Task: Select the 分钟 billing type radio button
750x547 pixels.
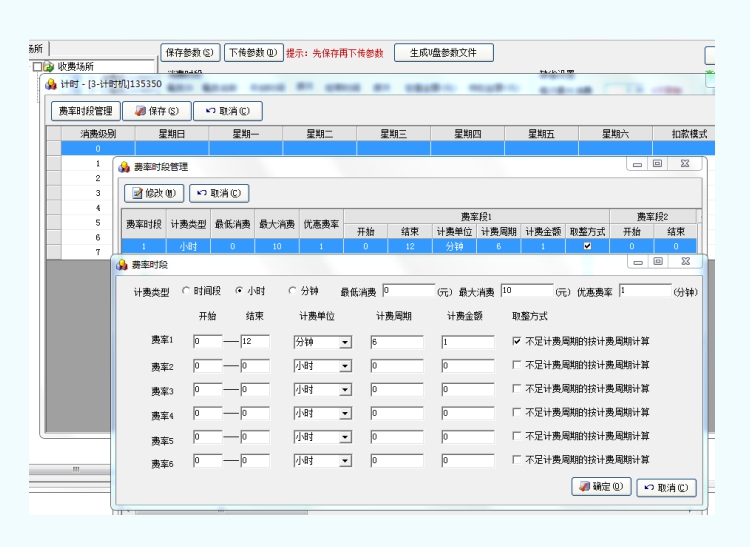Action: (x=292, y=291)
